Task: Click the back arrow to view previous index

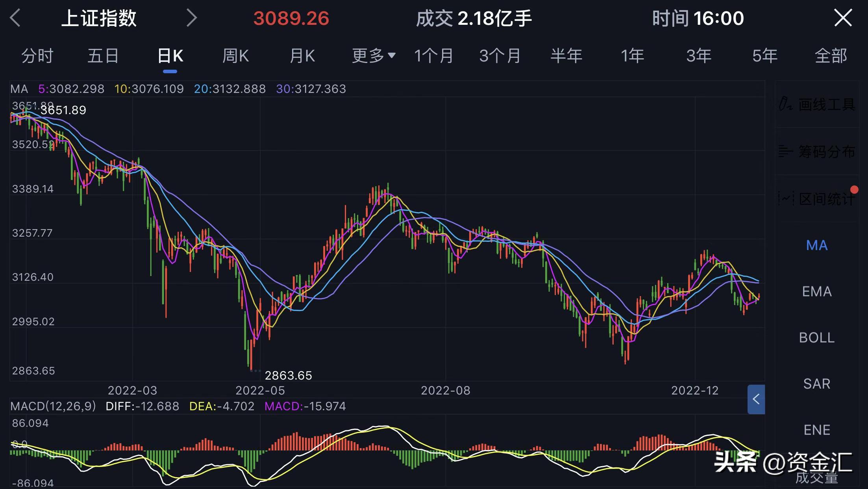Action: tap(15, 18)
